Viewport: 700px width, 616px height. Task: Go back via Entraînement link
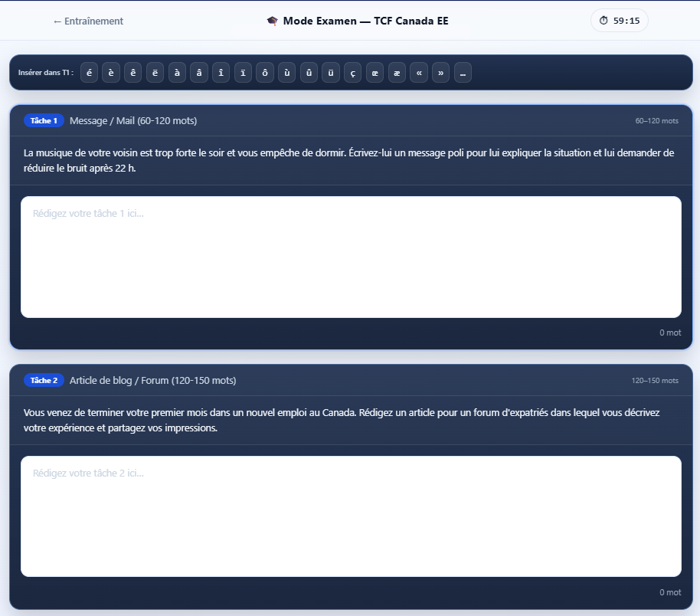88,21
